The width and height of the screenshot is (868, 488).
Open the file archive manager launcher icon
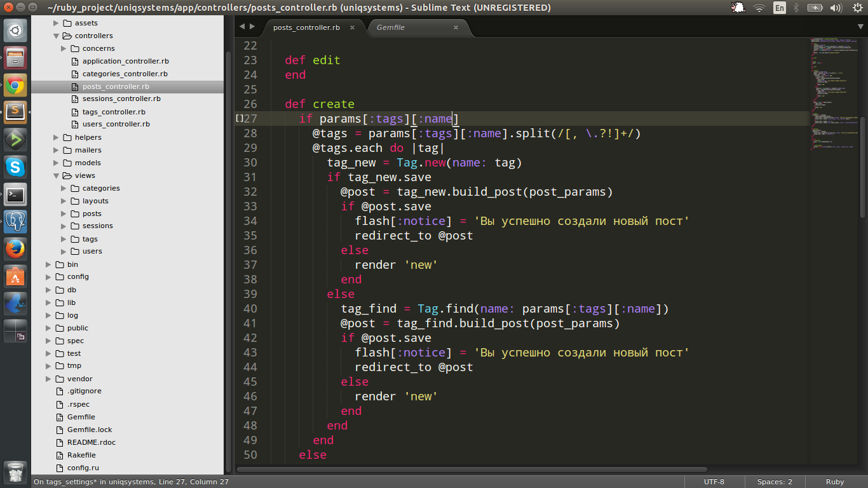click(15, 58)
